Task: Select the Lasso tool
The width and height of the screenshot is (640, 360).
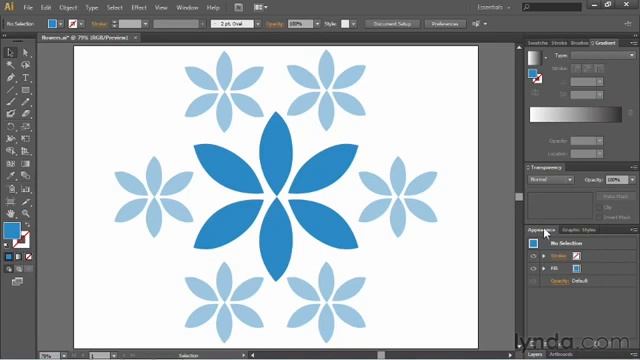Action: [x=25, y=65]
